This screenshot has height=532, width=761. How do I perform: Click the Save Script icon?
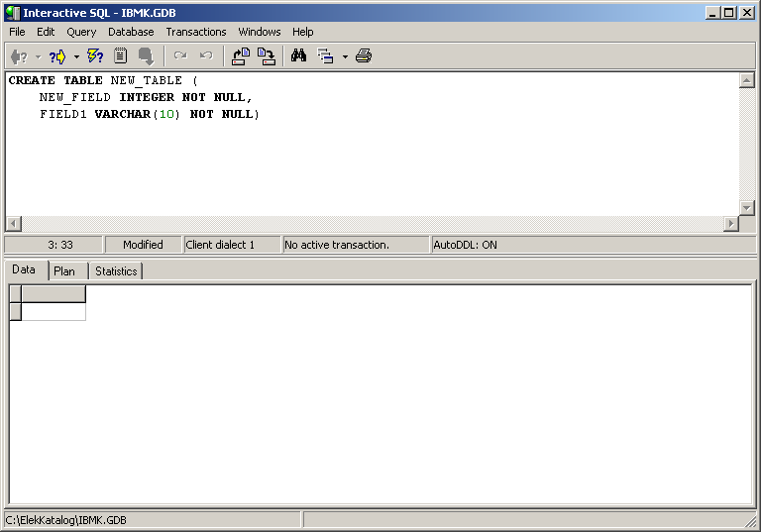tap(266, 56)
